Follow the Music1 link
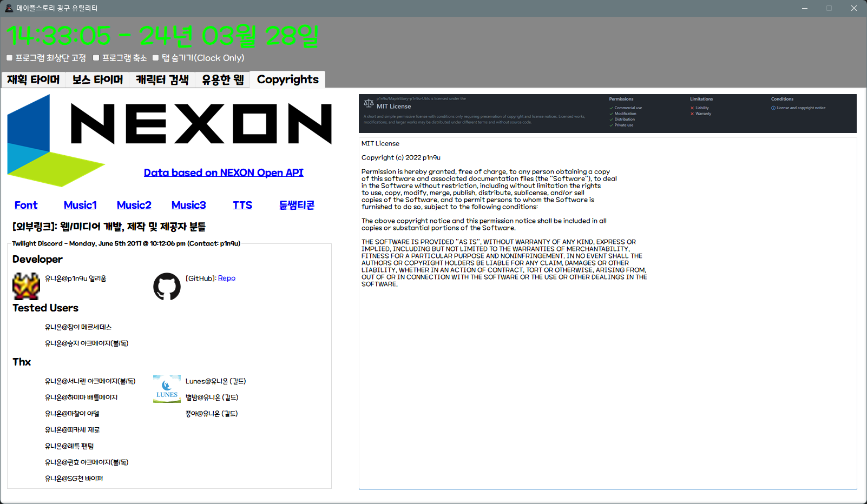Viewport: 867px width, 504px height. [80, 205]
